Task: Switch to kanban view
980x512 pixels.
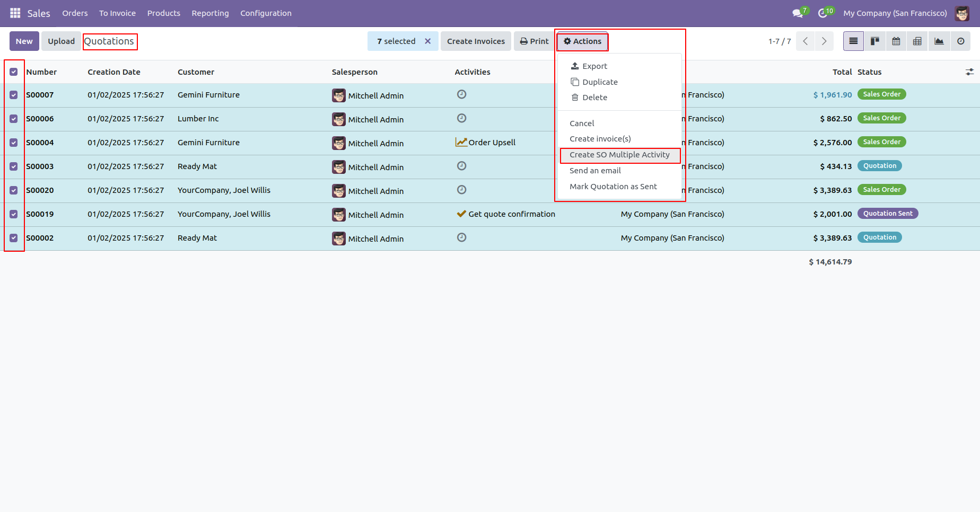Action: coord(875,41)
